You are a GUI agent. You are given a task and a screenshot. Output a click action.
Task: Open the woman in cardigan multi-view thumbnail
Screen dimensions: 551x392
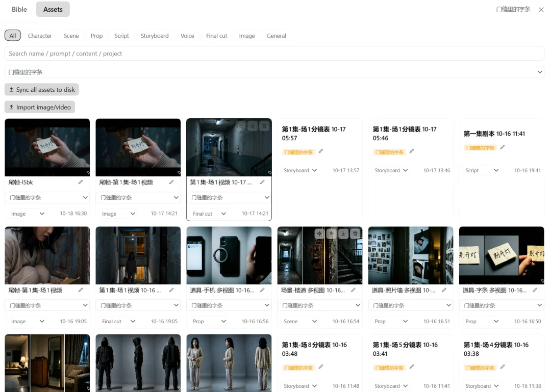pyautogui.click(x=229, y=363)
